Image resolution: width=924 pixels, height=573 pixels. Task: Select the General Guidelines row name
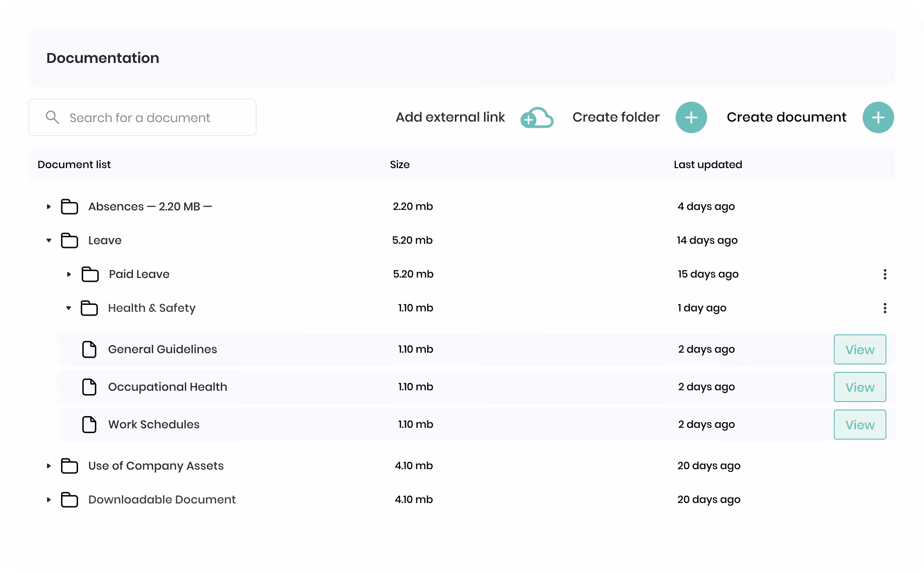[163, 349]
